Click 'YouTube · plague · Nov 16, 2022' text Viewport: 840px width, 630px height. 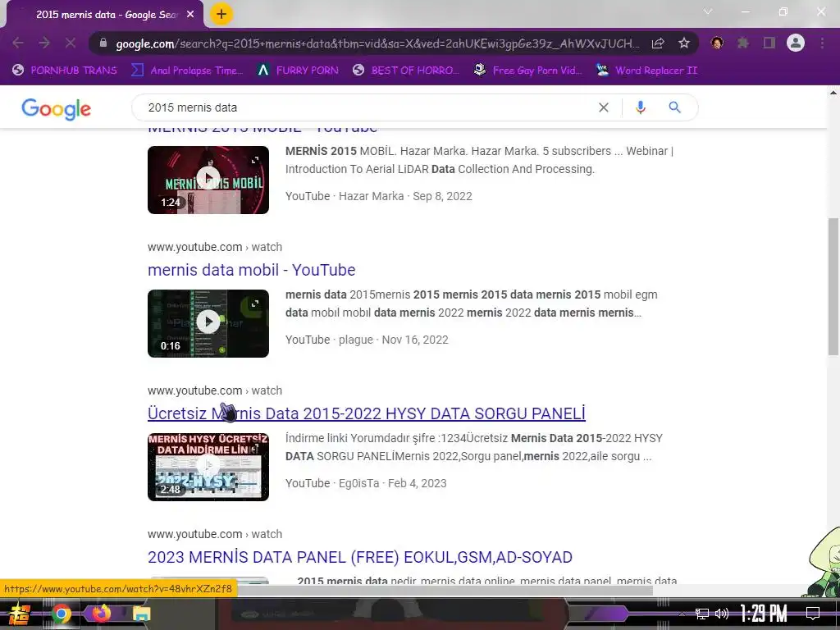(x=367, y=340)
